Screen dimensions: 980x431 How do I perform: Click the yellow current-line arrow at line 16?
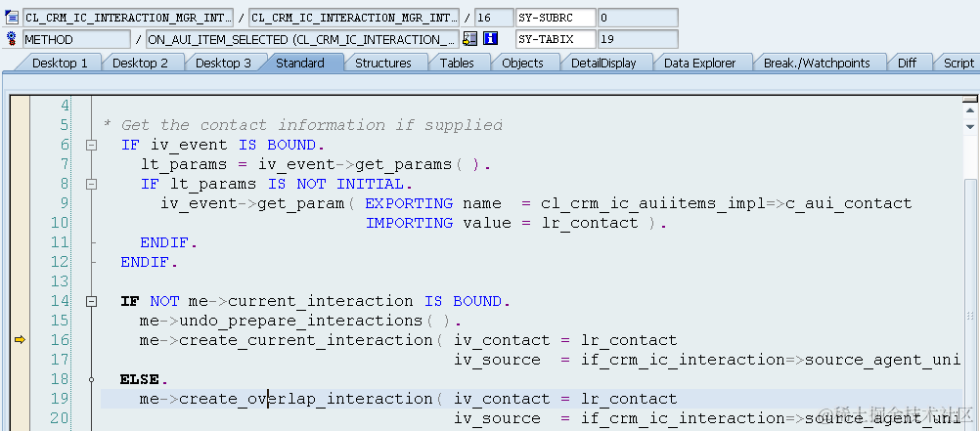tap(20, 340)
